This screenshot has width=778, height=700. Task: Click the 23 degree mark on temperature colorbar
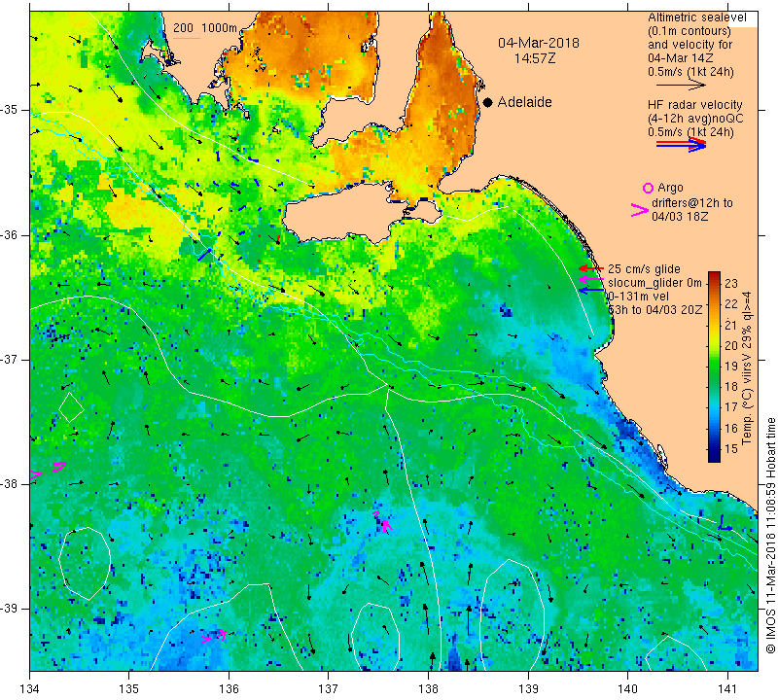click(731, 283)
